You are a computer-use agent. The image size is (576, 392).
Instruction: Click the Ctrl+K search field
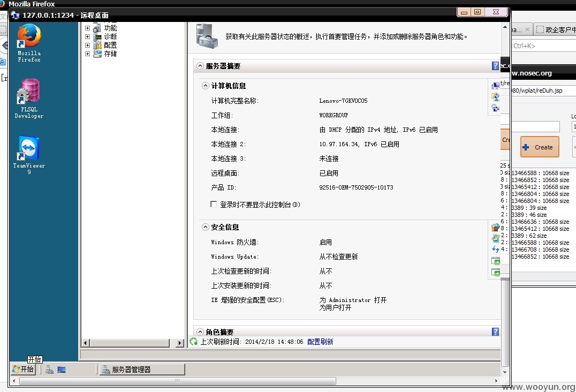544,46
